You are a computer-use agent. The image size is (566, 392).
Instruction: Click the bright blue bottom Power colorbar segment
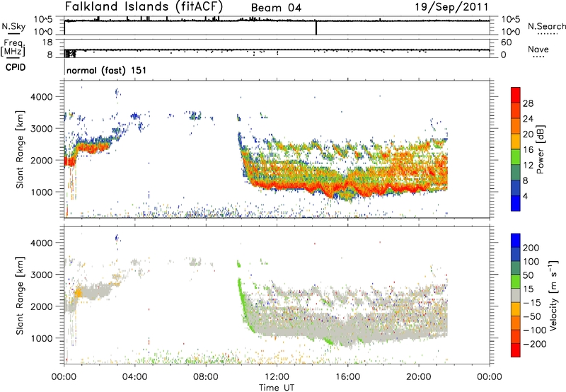tap(516, 203)
